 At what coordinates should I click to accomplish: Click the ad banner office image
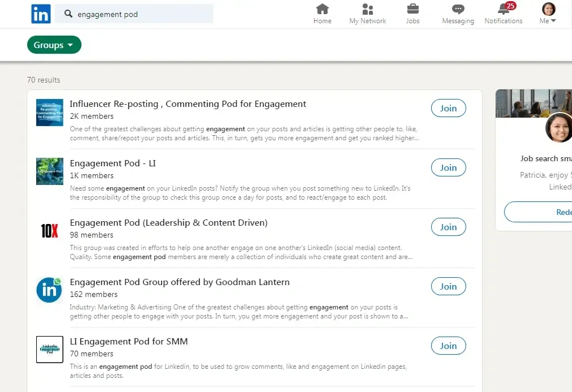pyautogui.click(x=534, y=103)
